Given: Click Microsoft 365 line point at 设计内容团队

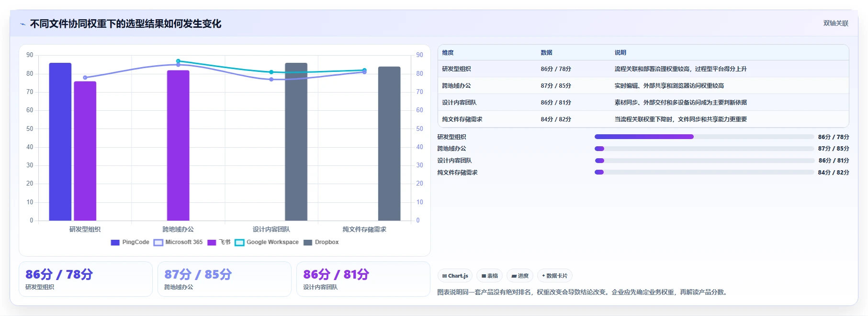Looking at the screenshot, I should [x=271, y=80].
